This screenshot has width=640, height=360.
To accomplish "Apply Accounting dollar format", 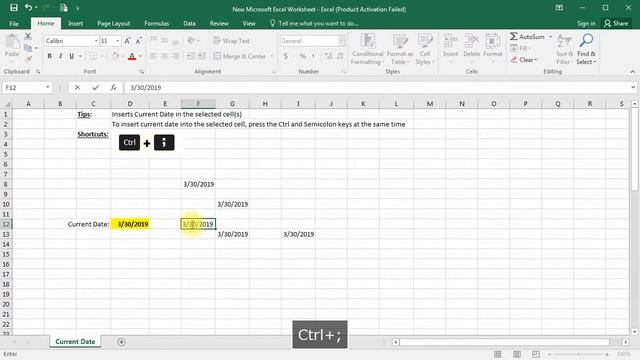I will pyautogui.click(x=285, y=56).
